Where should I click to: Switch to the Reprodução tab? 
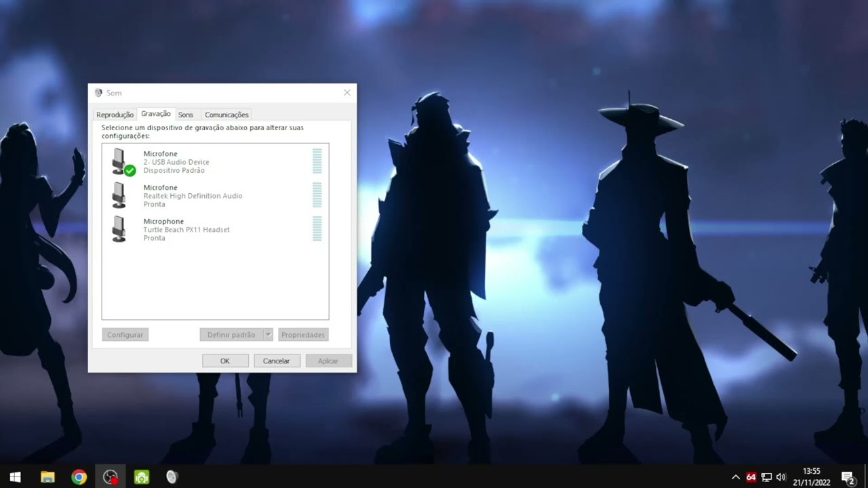115,115
